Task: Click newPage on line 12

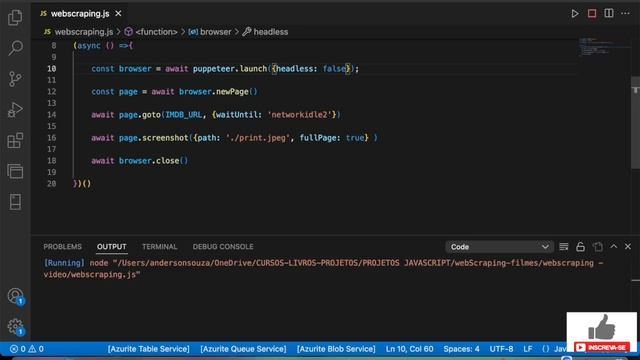Action: click(x=232, y=92)
